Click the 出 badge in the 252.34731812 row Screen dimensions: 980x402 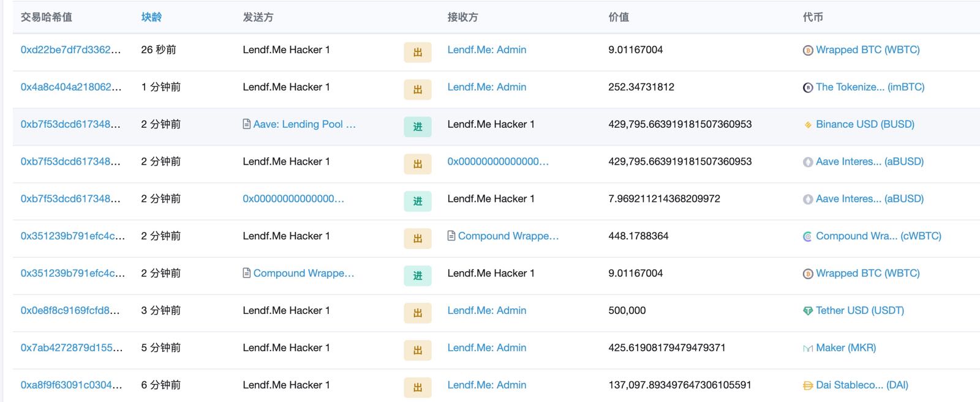point(418,89)
